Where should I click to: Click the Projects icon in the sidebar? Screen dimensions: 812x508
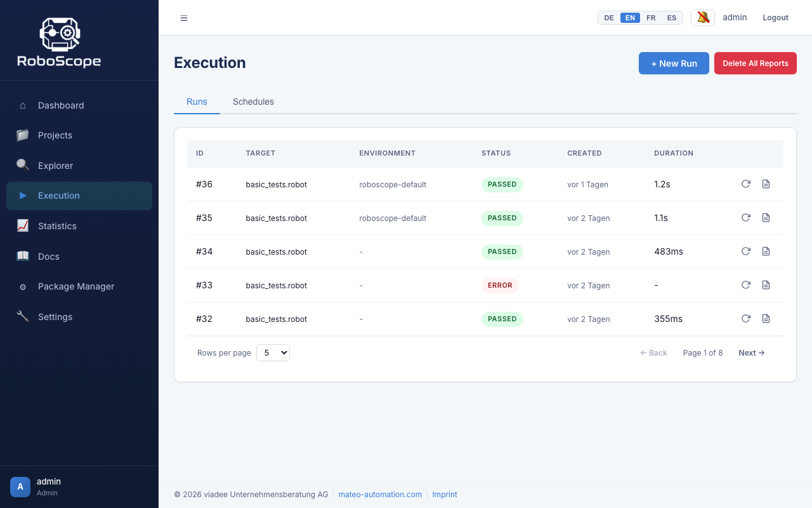click(23, 135)
